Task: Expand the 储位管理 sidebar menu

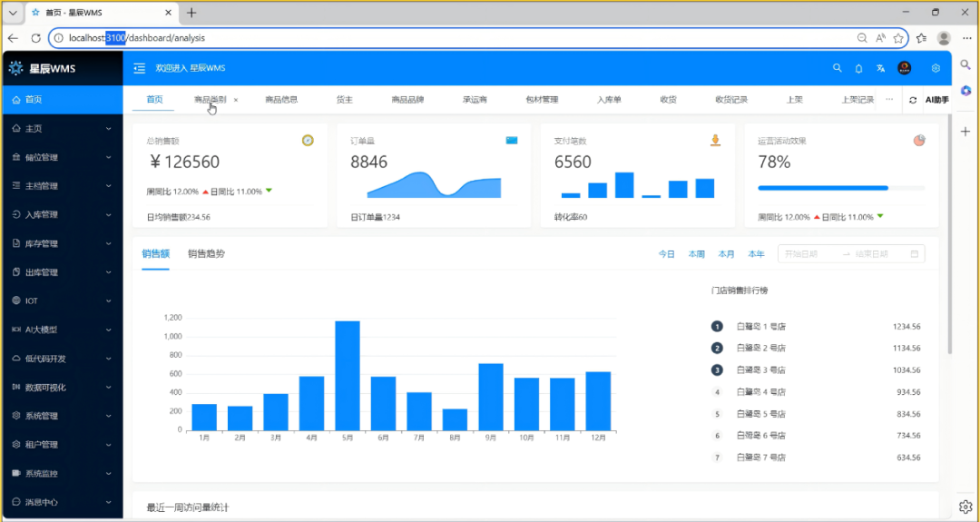Action: coord(61,157)
